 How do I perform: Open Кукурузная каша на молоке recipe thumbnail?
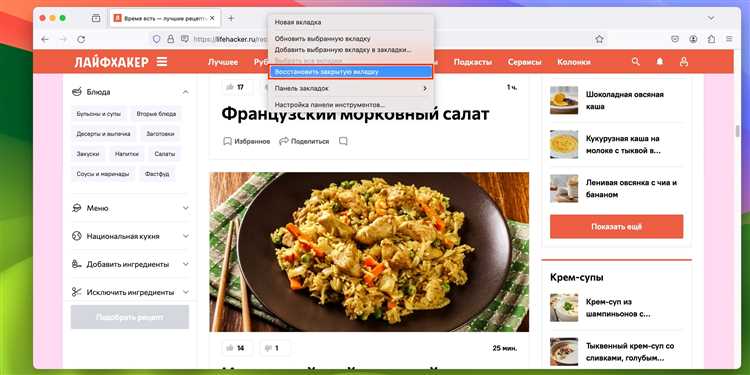(564, 144)
